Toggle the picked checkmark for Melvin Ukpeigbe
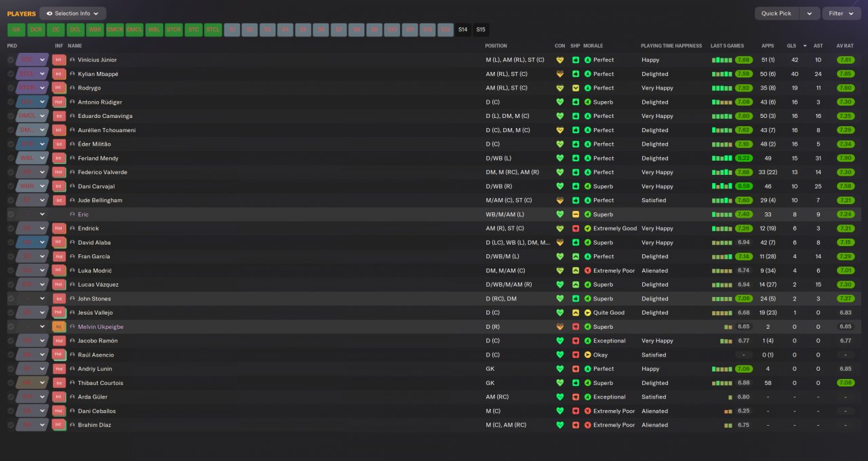The width and height of the screenshot is (868, 461). coord(10,327)
